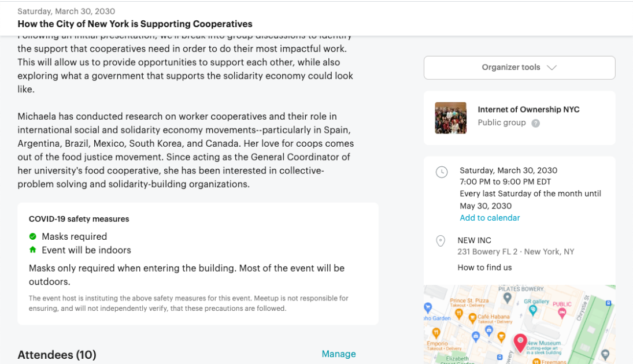Screen dimensions: 633x364
Task: Click the clock icon beside the event date
Action: [440, 172]
